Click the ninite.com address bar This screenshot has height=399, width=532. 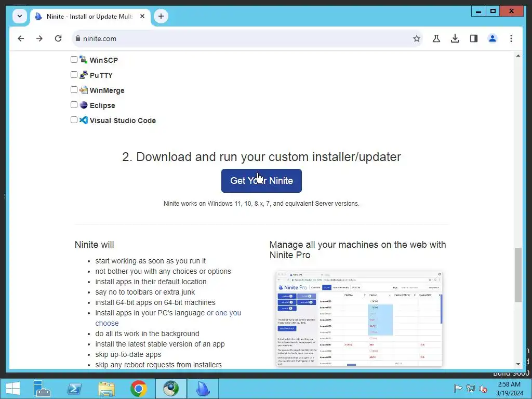point(247,38)
